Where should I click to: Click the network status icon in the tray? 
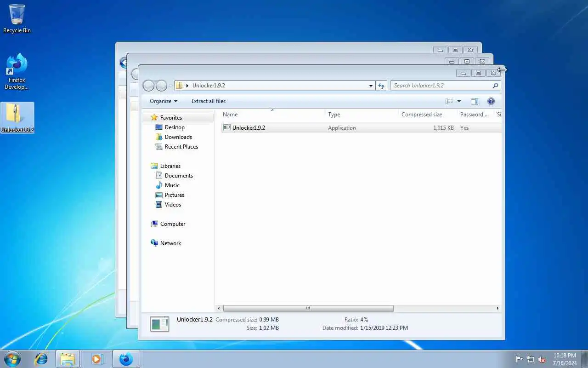pyautogui.click(x=531, y=359)
